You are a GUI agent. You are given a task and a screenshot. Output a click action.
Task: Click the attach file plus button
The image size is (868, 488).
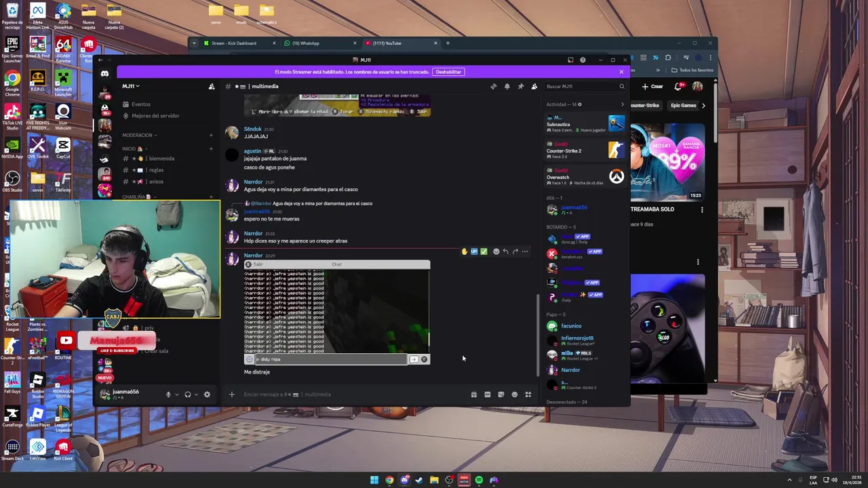point(231,394)
